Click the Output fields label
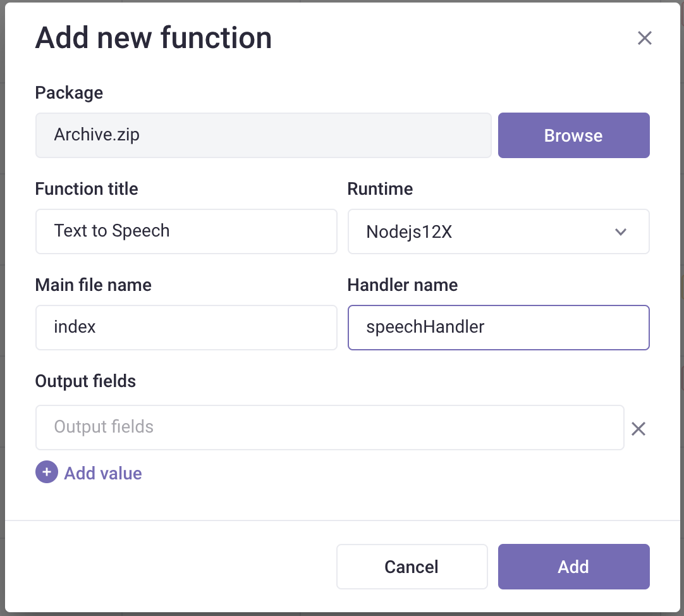 point(85,381)
